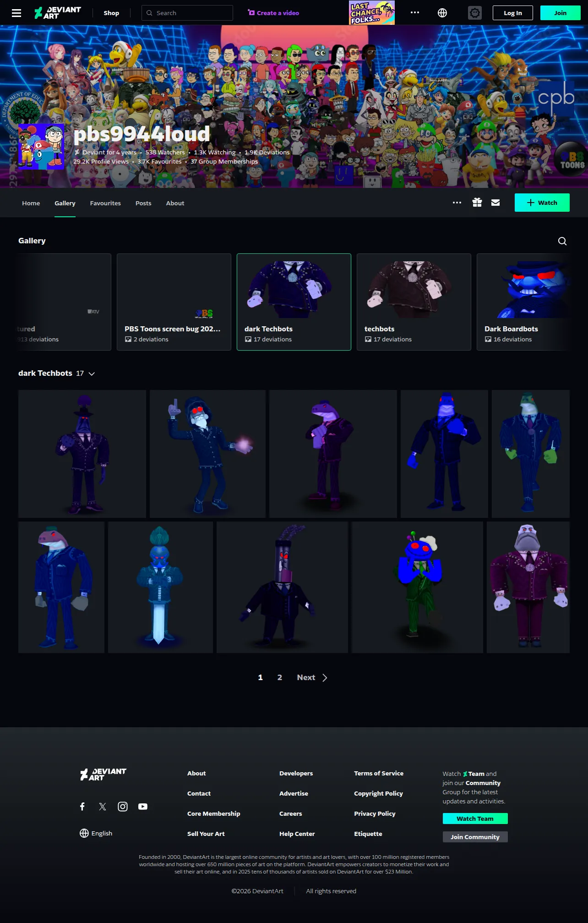Select the dark Techbots folder card
Screen dimensions: 588x923
pos(294,302)
